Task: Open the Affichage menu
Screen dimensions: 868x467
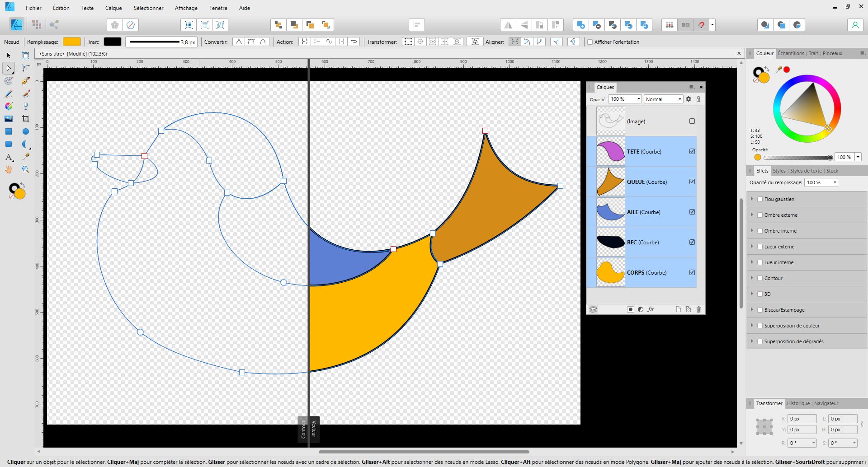Action: click(186, 8)
